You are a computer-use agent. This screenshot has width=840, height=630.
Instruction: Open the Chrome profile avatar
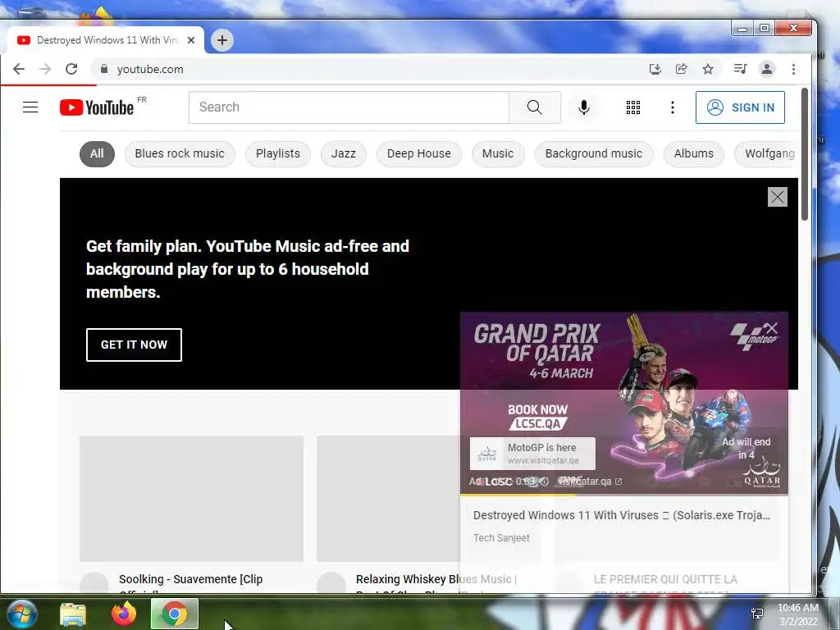point(767,69)
